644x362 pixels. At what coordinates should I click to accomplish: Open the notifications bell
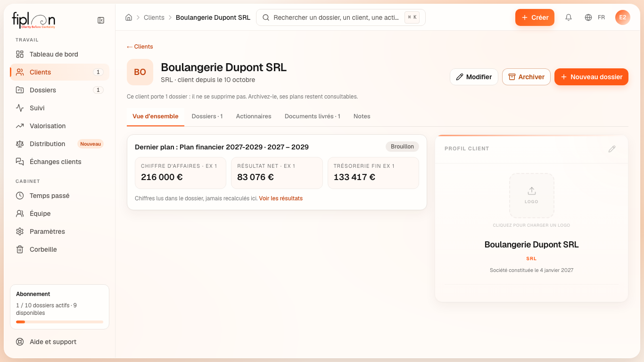coord(569,17)
